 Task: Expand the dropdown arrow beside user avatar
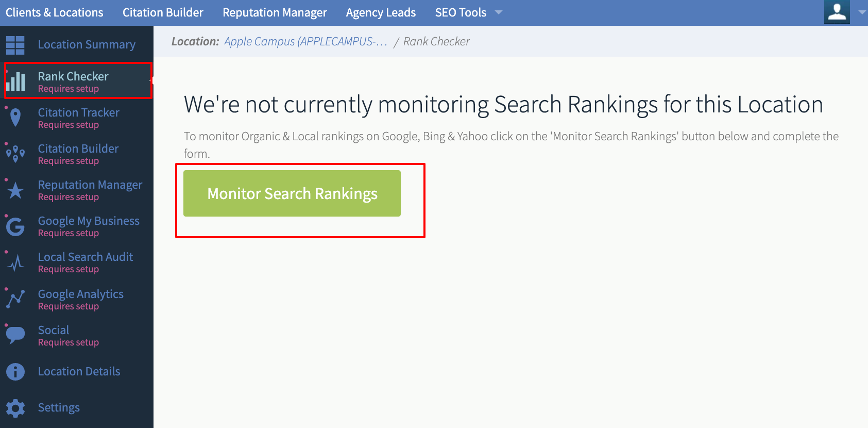pyautogui.click(x=862, y=12)
